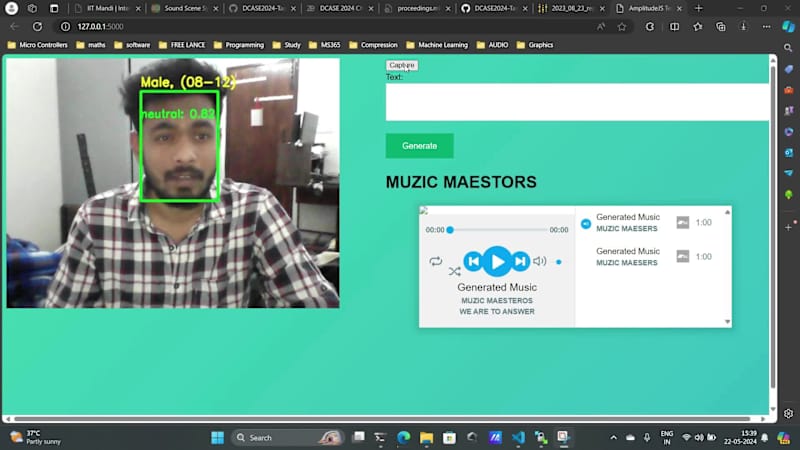Reload the page
Image resolution: width=800 pixels, height=450 pixels.
[x=37, y=27]
